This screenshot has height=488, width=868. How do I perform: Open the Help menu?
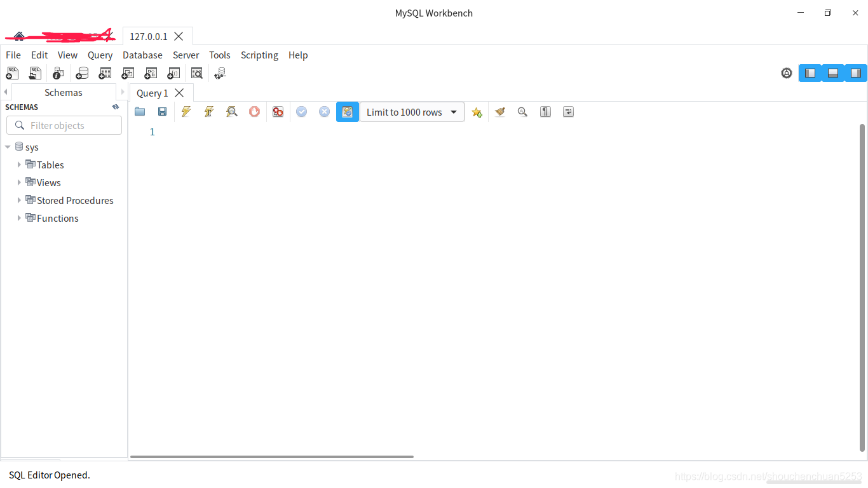click(x=298, y=55)
